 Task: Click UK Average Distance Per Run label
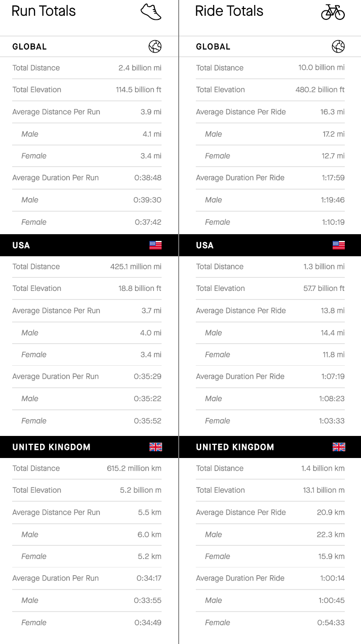coord(56,512)
